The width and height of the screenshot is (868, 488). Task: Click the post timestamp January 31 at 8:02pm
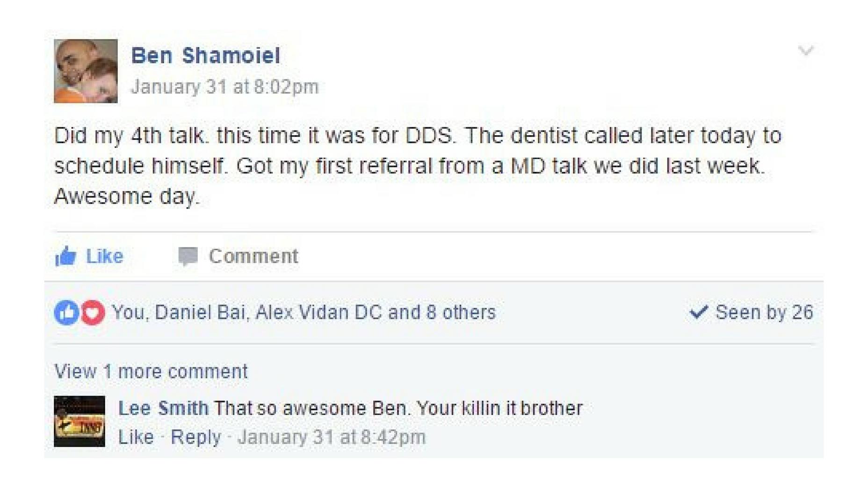224,87
